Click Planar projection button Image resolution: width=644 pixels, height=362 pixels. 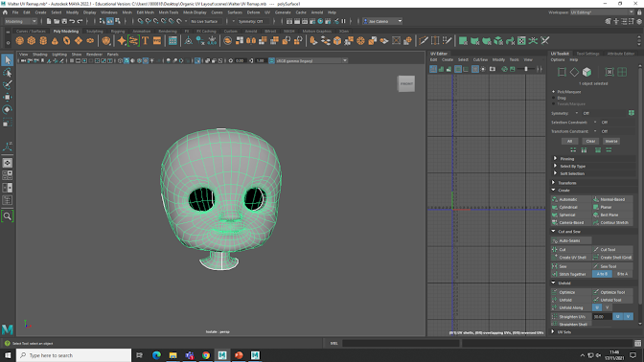(x=612, y=207)
